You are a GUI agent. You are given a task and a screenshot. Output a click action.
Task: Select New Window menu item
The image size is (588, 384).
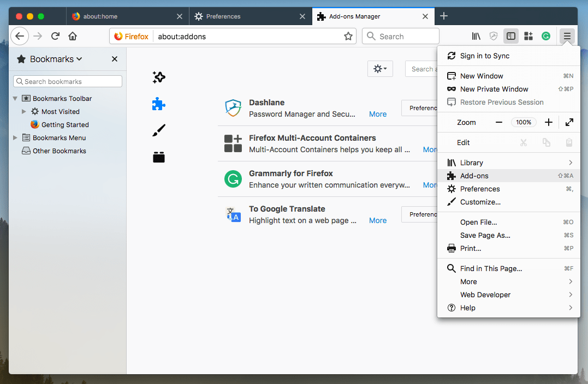click(508, 76)
